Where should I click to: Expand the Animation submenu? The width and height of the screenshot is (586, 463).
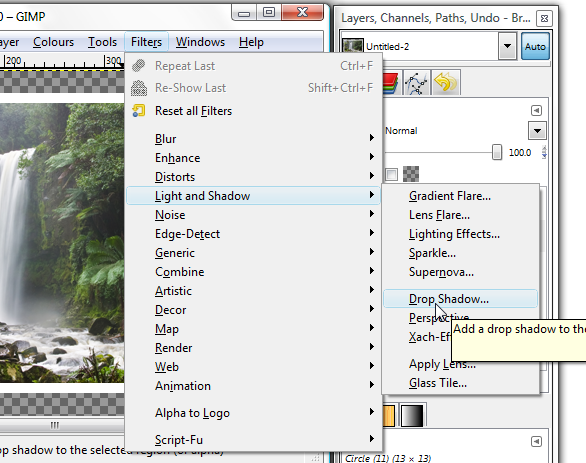(x=253, y=386)
